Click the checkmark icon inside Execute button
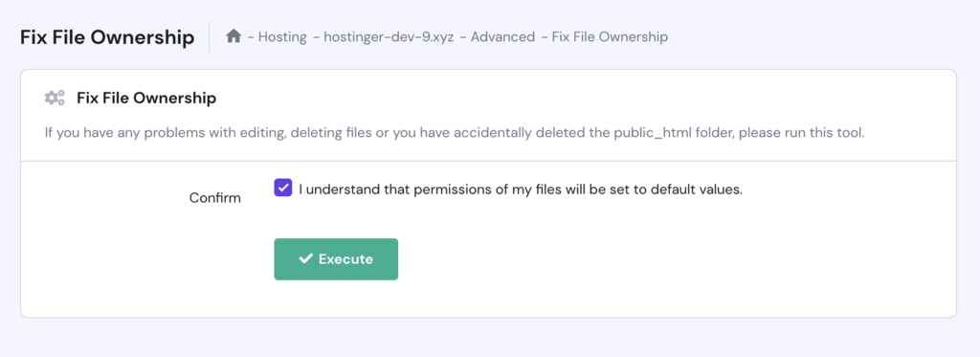This screenshot has width=980, height=357. (305, 258)
